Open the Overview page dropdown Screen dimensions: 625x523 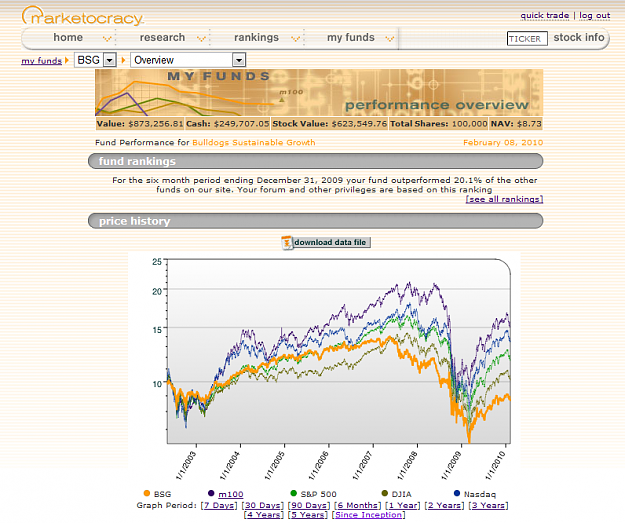188,60
